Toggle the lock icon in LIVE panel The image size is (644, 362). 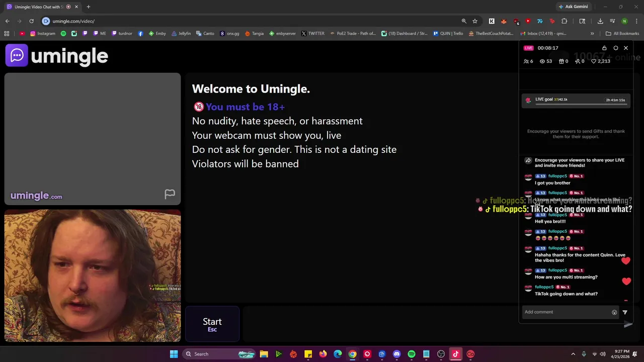(604, 48)
